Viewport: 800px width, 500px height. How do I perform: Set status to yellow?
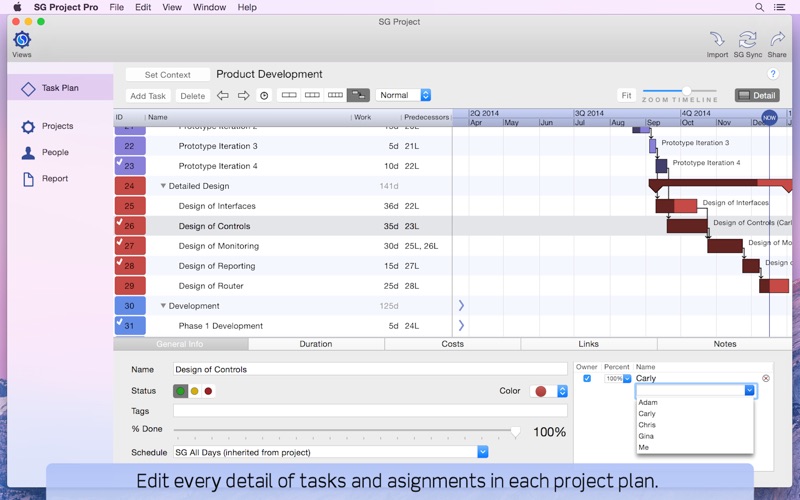click(194, 391)
